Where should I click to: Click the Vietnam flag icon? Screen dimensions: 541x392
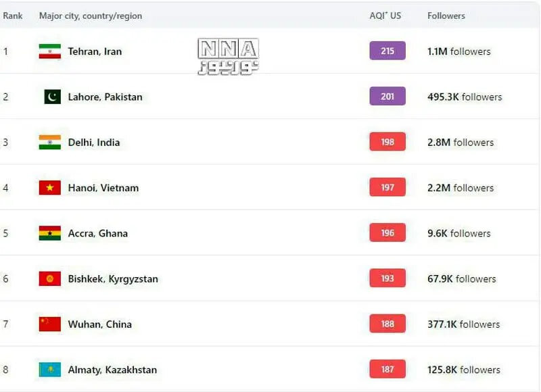coord(49,188)
